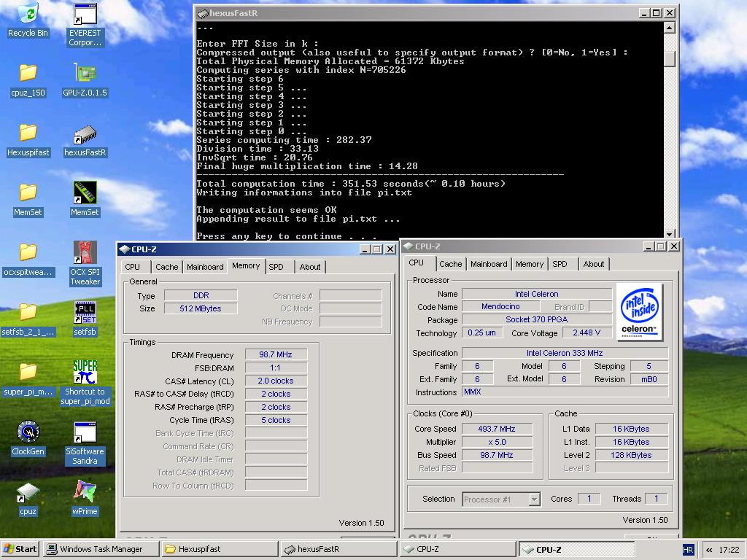Image resolution: width=747 pixels, height=560 pixels.
Task: Click the Specification Intel Celeron 333 MHz field
Action: pos(565,353)
